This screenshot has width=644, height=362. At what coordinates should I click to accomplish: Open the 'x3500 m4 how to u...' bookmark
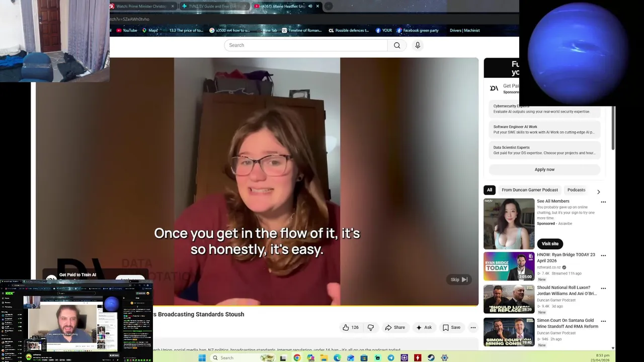[x=229, y=30]
